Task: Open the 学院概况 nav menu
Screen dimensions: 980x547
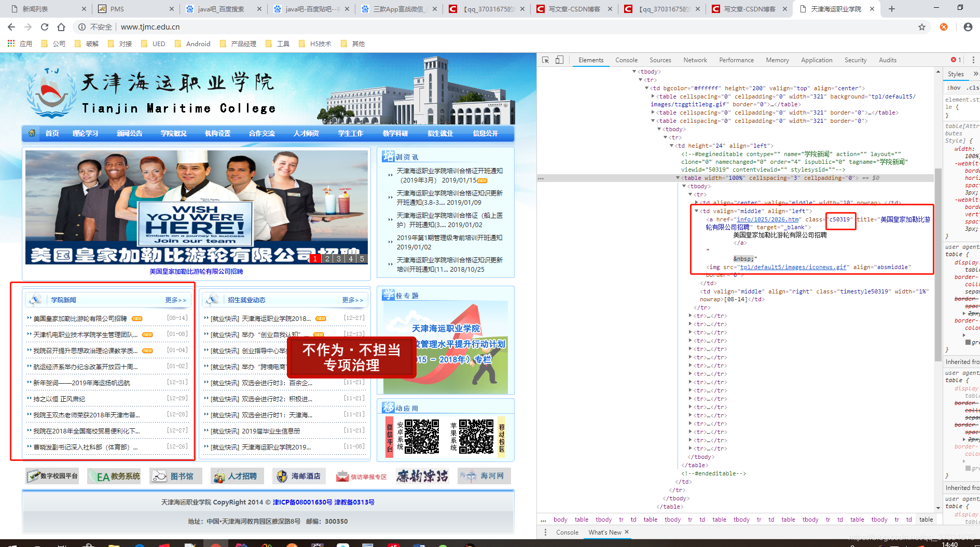Action: (x=173, y=133)
